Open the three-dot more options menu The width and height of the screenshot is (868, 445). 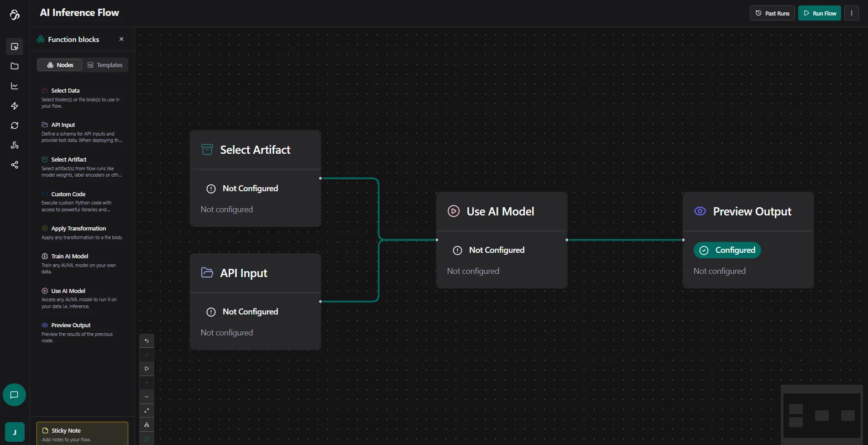852,13
